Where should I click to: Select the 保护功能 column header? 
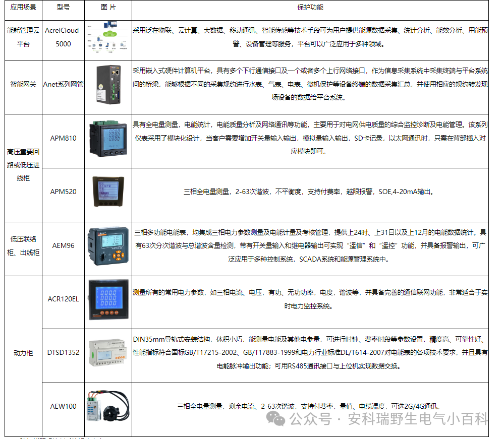[x=310, y=7]
